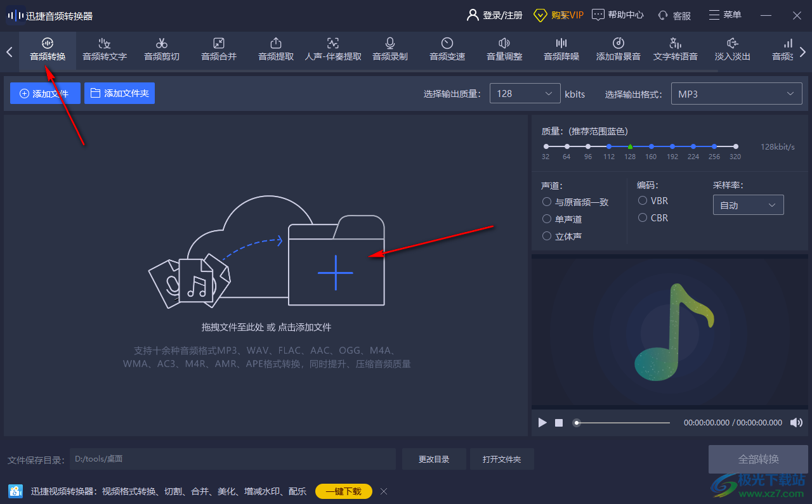The width and height of the screenshot is (812, 504).
Task: Click the 音频录制 microphone icon
Action: pyautogui.click(x=390, y=43)
